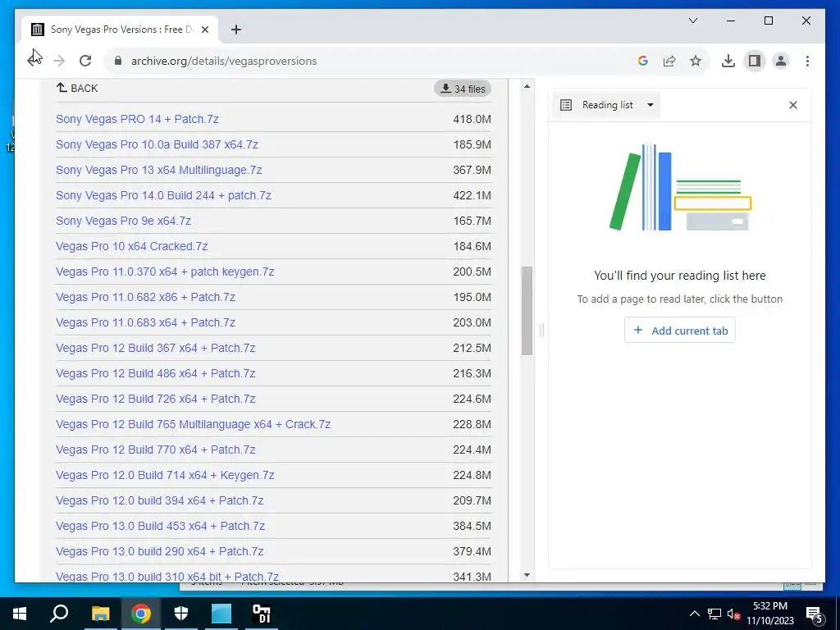Open Vegas Pro 13.0 build 290 x64 + Patch.7z
The height and width of the screenshot is (630, 840).
(160, 552)
